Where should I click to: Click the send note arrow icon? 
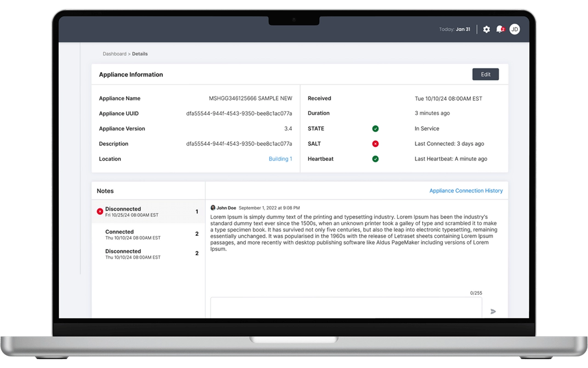pos(493,311)
